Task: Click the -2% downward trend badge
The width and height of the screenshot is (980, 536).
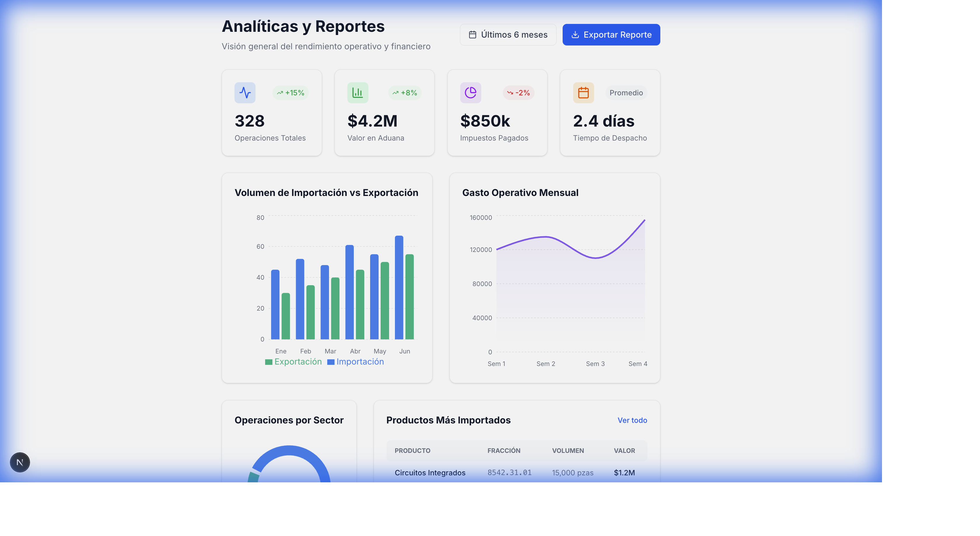Action: 518,93
